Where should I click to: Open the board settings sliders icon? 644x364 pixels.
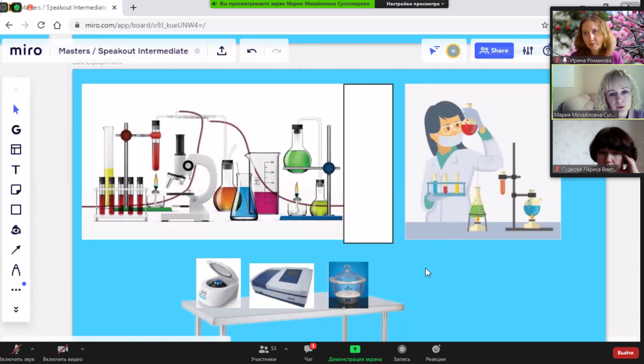528,51
